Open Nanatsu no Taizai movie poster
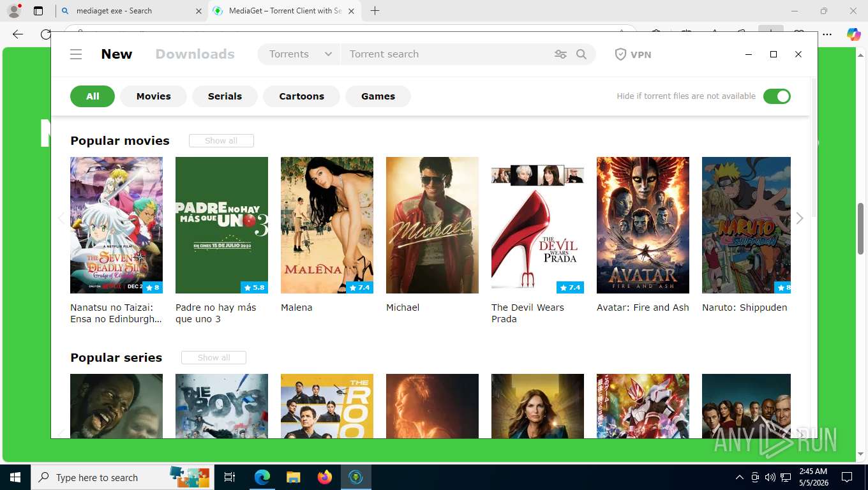The width and height of the screenshot is (868, 490). click(116, 225)
